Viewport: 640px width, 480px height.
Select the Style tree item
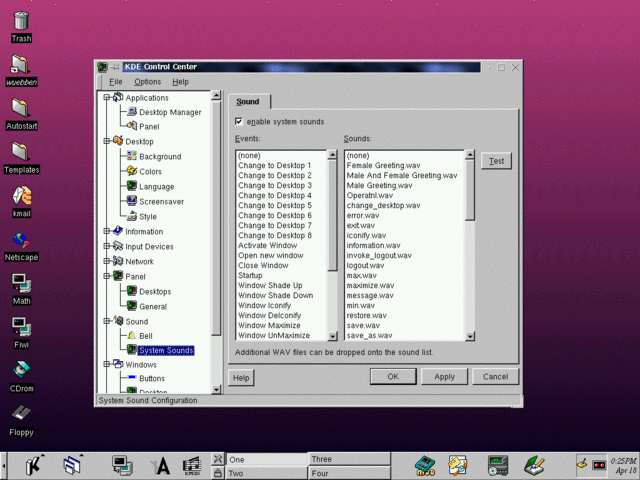click(x=148, y=216)
